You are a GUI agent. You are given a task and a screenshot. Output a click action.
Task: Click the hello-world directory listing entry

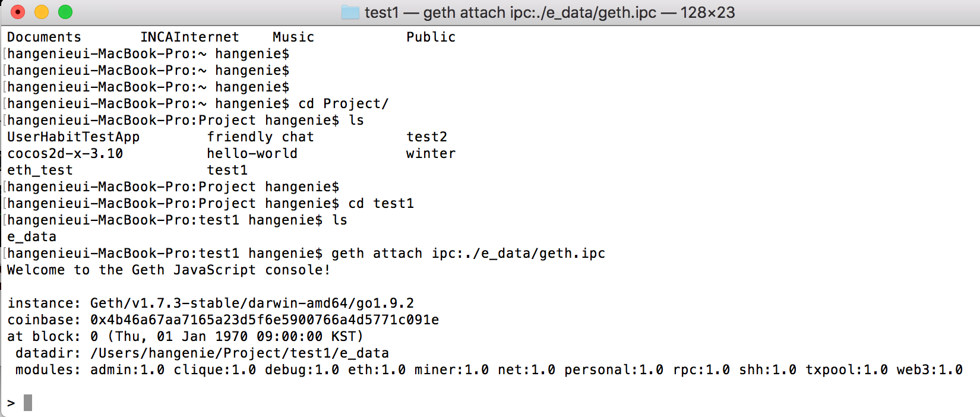(x=252, y=153)
